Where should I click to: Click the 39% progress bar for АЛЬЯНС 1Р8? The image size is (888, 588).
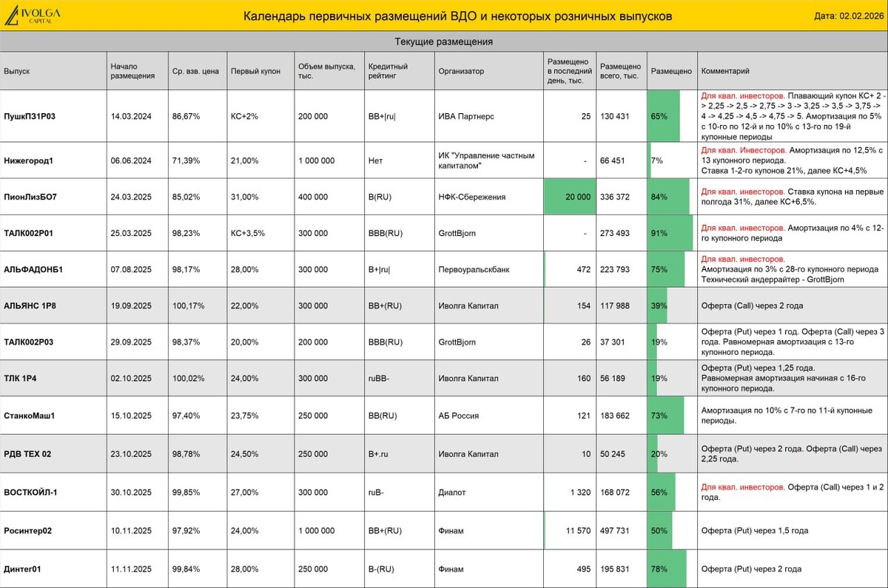click(658, 305)
